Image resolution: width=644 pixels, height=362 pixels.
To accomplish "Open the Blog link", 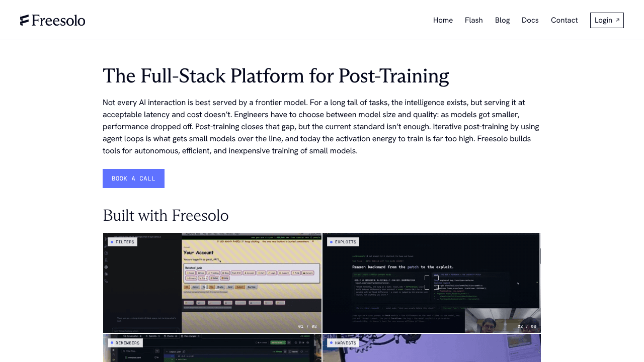I will (502, 20).
